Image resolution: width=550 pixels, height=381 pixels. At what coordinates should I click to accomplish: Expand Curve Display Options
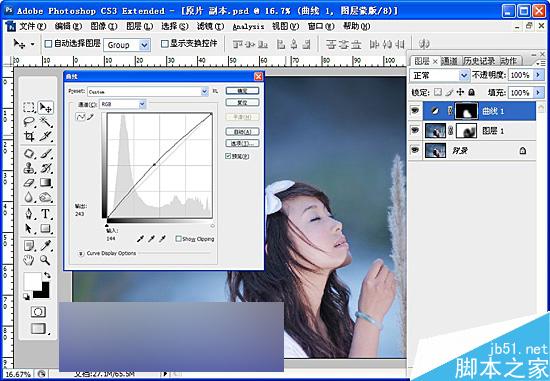[81, 253]
